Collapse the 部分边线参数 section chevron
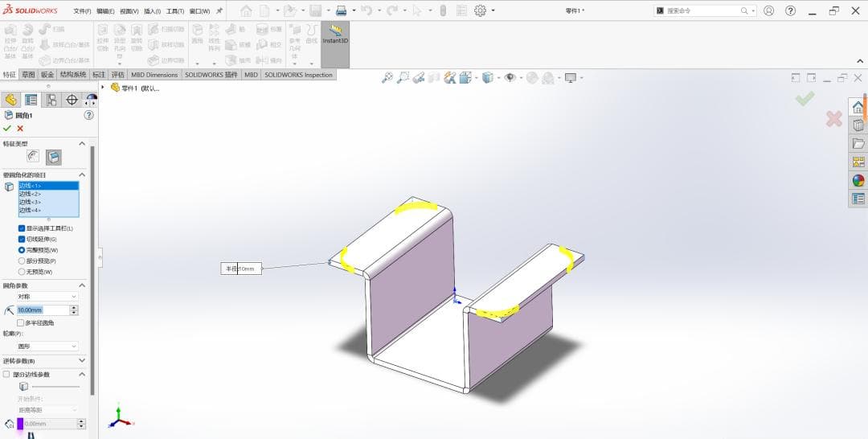 [82, 374]
